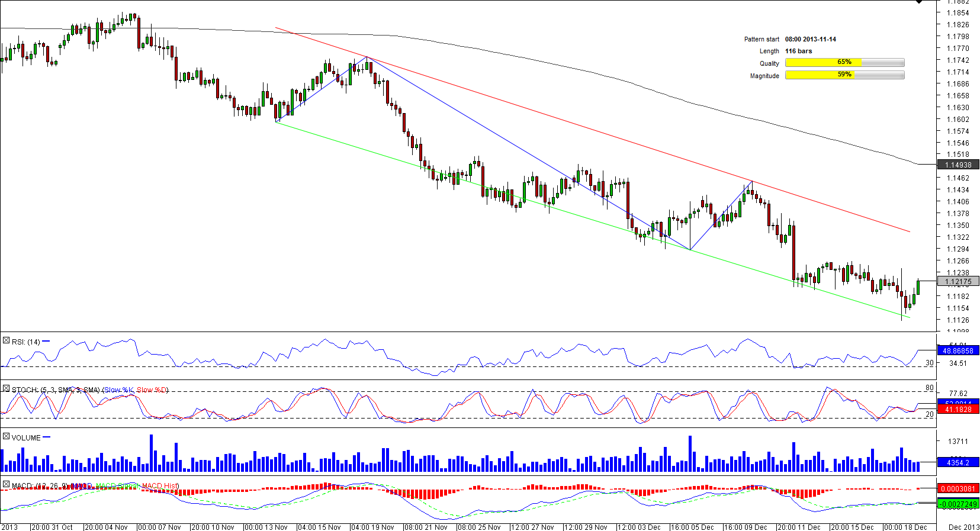The image size is (980, 531).
Task: Click the Pattern start date 08:00 2013-11-14
Action: coord(811,39)
